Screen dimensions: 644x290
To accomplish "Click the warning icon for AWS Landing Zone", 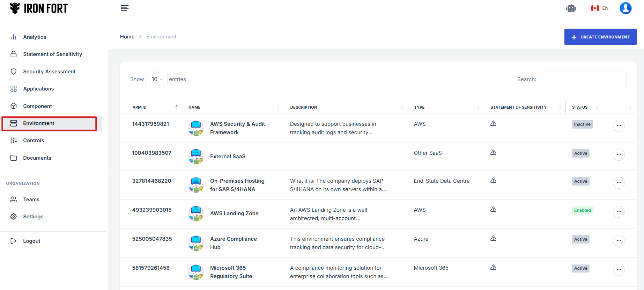I will pos(493,209).
